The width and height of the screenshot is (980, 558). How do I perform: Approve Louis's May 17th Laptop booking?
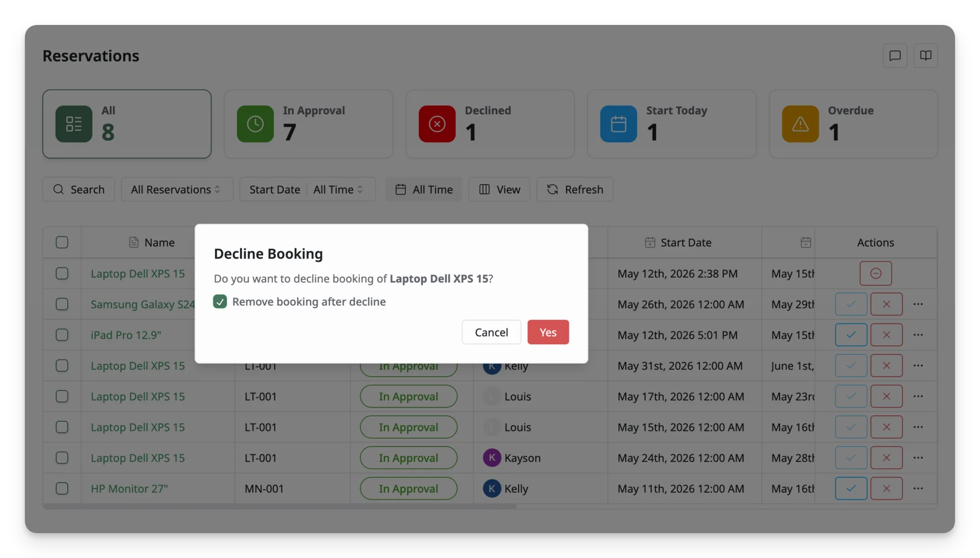(851, 396)
